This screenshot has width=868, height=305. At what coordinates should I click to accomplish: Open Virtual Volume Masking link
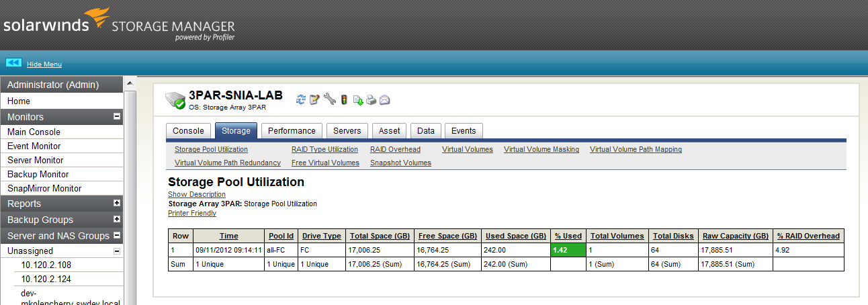point(541,149)
